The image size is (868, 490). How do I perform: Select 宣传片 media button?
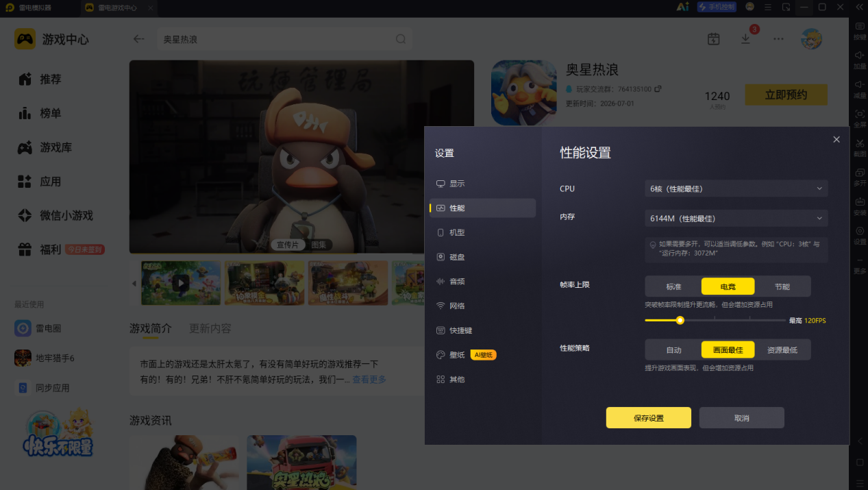288,245
